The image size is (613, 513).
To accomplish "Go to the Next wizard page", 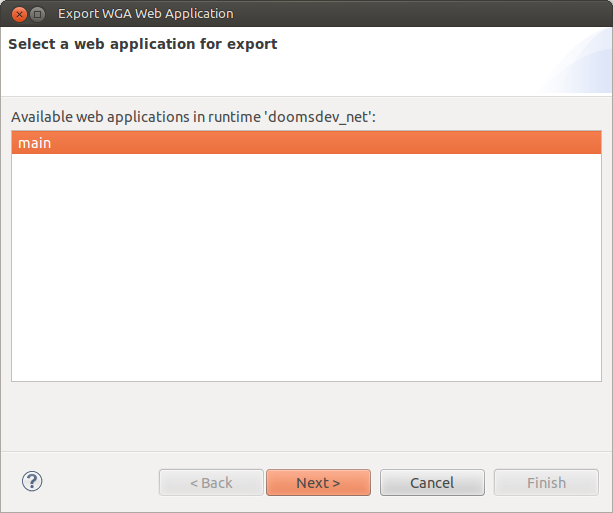I will click(x=318, y=483).
